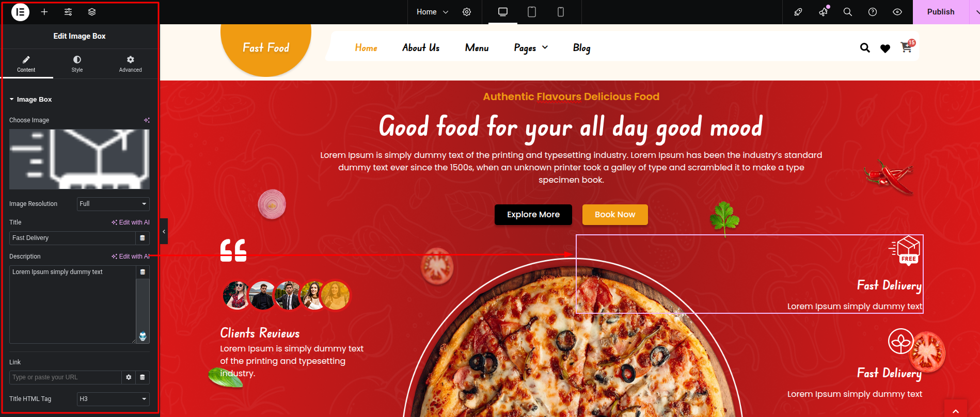Click the Publish button
The image size is (980, 417).
click(x=941, y=12)
